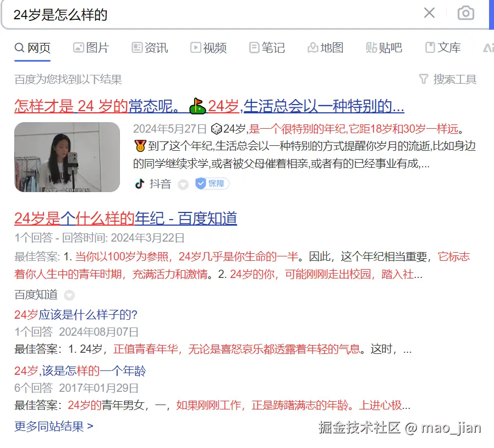Open sub-result 24岁应该是什么样子的?
The width and height of the screenshot is (494, 448).
click(x=76, y=315)
